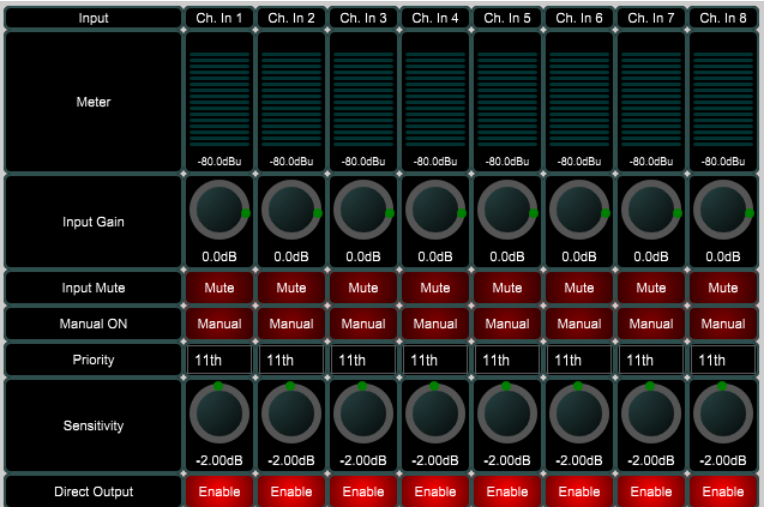Viewport: 764px width, 507px height.
Task: Select Input Gain knob of Ch. In 4
Action: (435, 210)
